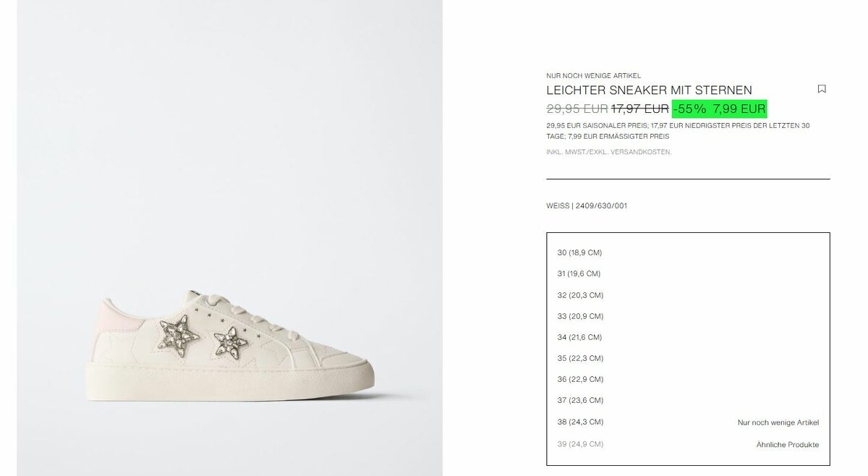Select size 31 (19,6 CM)
This screenshot has width=868, height=476.
pyautogui.click(x=688, y=273)
